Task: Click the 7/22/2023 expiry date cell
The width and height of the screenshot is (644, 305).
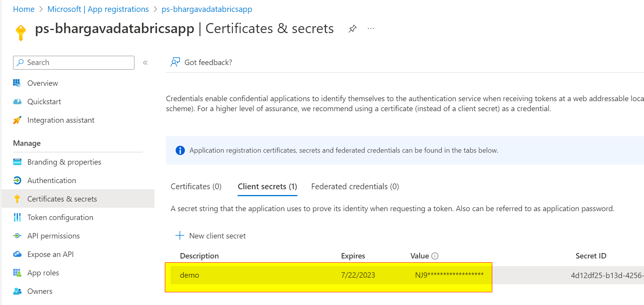Action: (358, 275)
